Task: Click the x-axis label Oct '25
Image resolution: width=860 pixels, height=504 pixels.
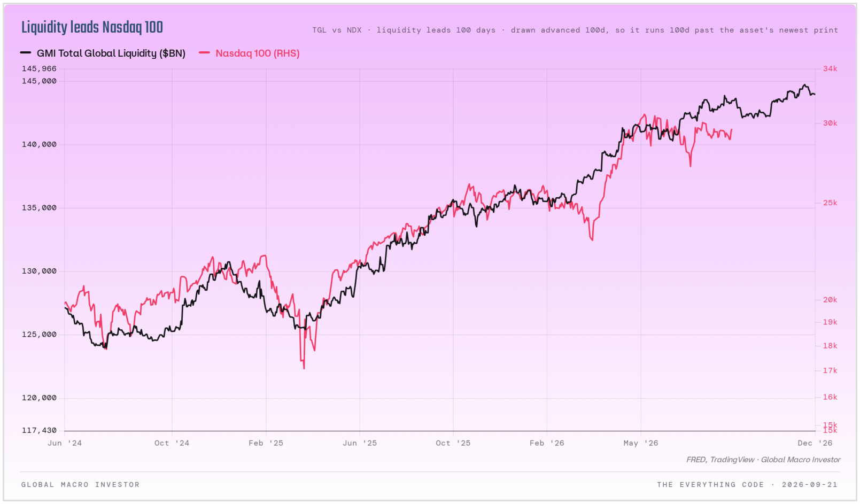Action: point(453,443)
